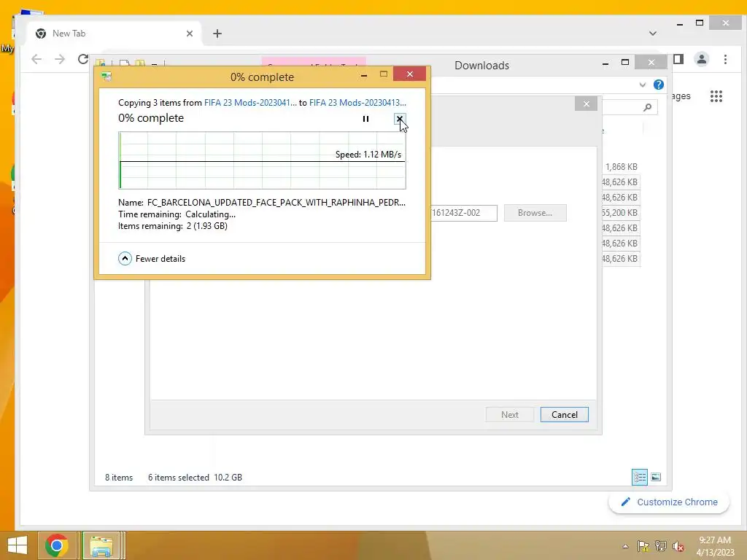Click the disabled Next button
747x560 pixels.
click(509, 415)
